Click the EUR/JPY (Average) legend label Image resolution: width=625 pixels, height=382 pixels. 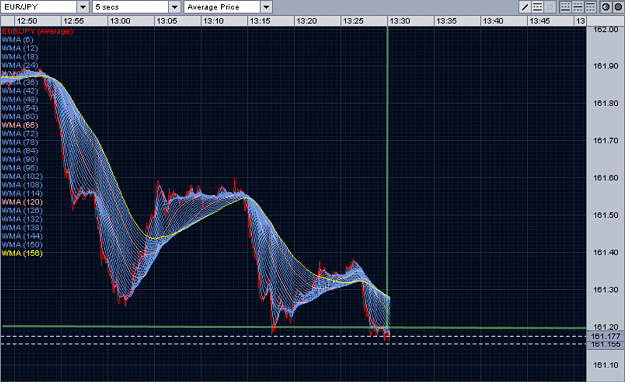point(37,31)
